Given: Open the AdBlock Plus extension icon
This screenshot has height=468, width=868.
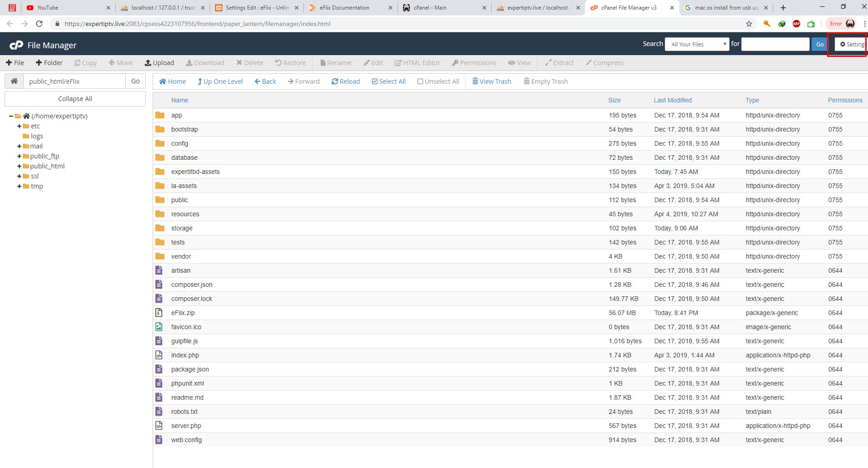Looking at the screenshot, I should 796,24.
